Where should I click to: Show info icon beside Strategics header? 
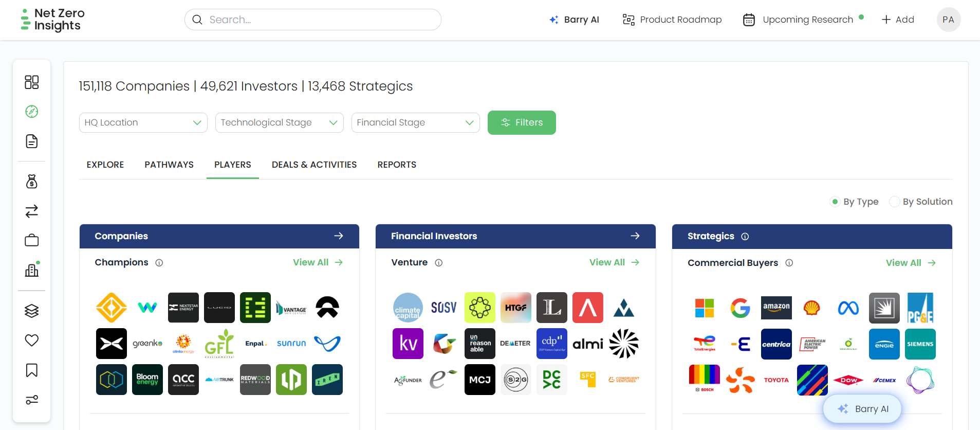(x=745, y=237)
